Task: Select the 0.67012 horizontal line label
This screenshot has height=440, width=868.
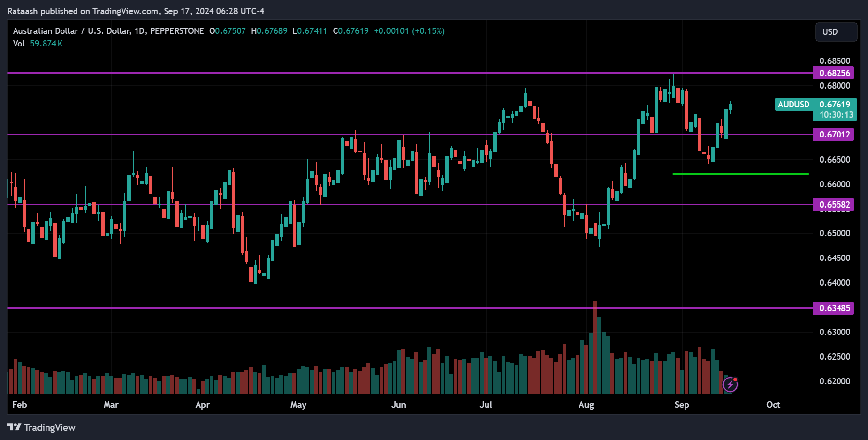Action: [x=834, y=135]
